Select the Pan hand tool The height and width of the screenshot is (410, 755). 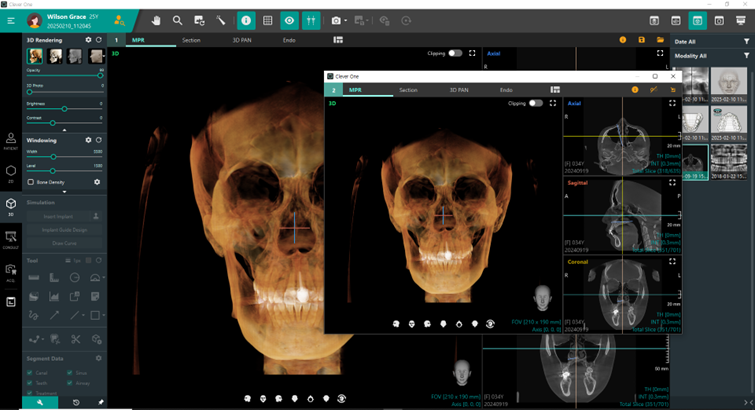156,19
